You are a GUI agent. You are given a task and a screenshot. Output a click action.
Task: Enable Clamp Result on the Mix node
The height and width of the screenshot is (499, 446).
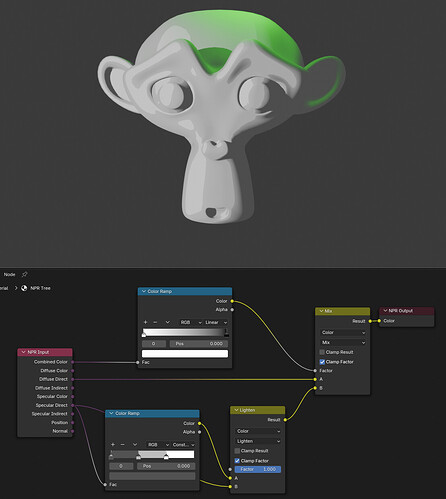pos(322,352)
